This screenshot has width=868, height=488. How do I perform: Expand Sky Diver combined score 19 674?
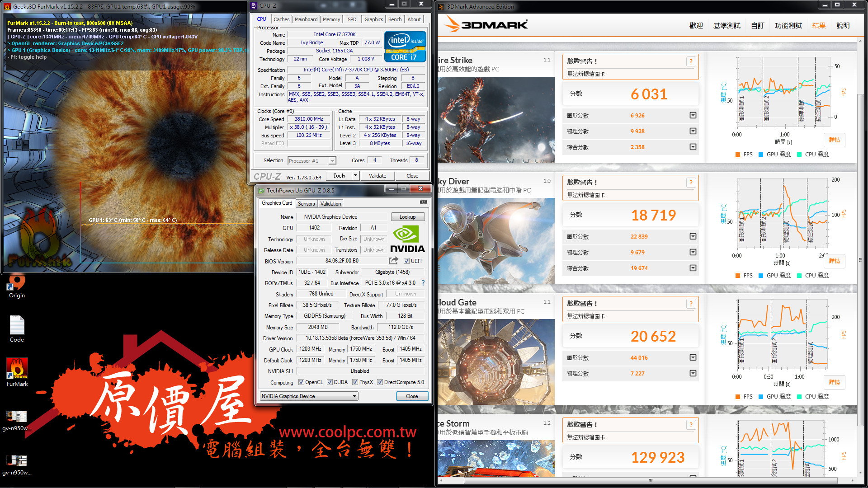click(693, 268)
